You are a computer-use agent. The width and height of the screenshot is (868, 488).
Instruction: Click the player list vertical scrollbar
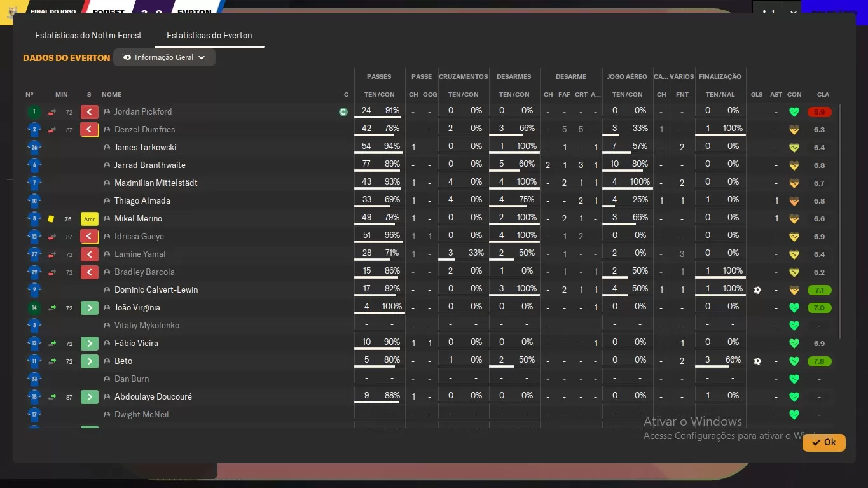(x=840, y=221)
